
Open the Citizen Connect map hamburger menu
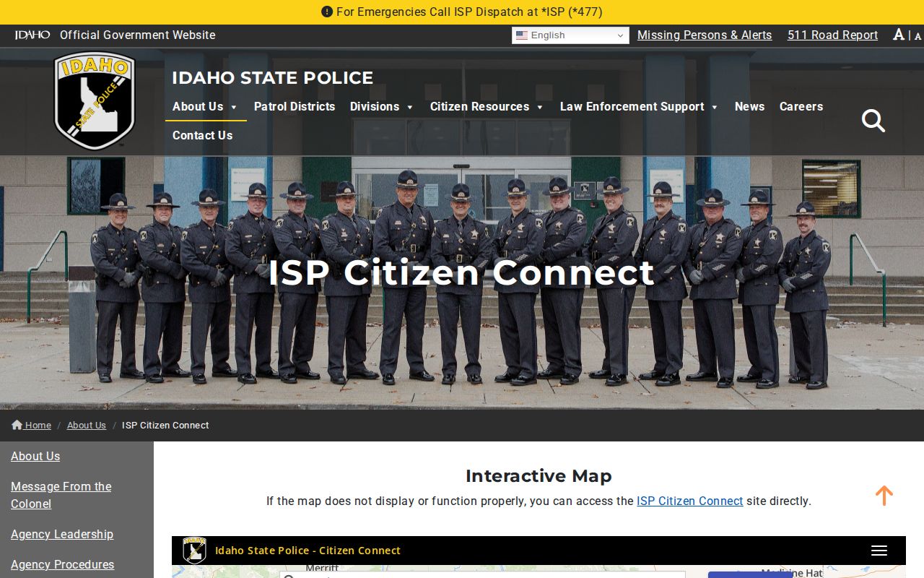click(879, 551)
